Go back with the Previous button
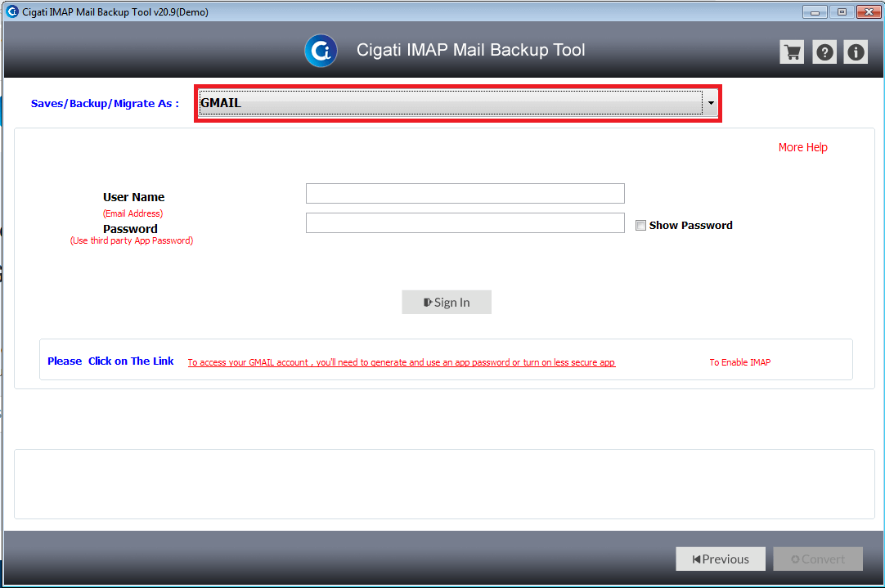 [721, 559]
